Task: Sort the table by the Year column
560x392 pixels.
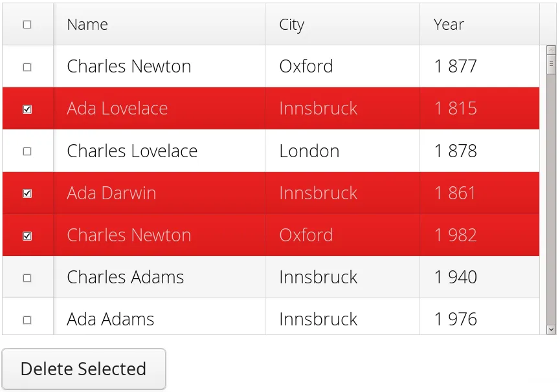Action: tap(448, 24)
